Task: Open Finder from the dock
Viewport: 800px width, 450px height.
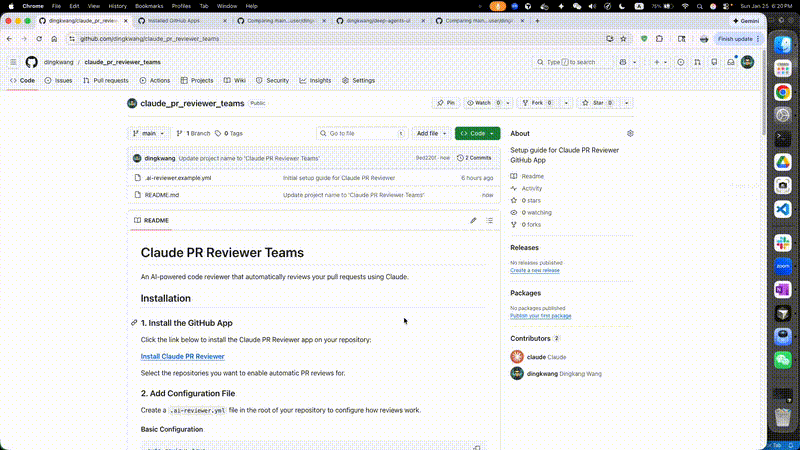Action: 783,45
